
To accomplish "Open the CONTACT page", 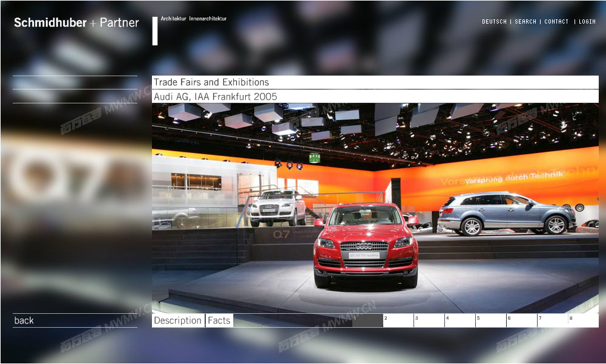I will (x=556, y=22).
